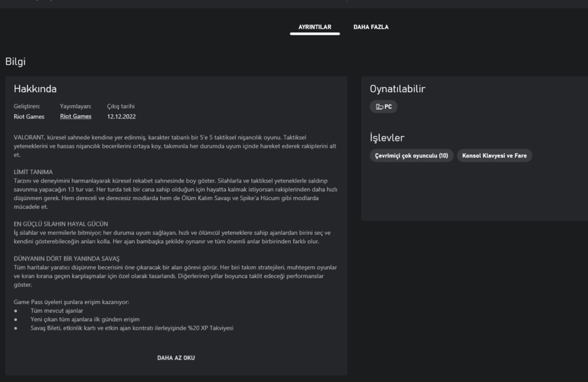Select the Çevrimiçi çok oyunculu (10) tag
The image size is (588, 382).
(412, 156)
